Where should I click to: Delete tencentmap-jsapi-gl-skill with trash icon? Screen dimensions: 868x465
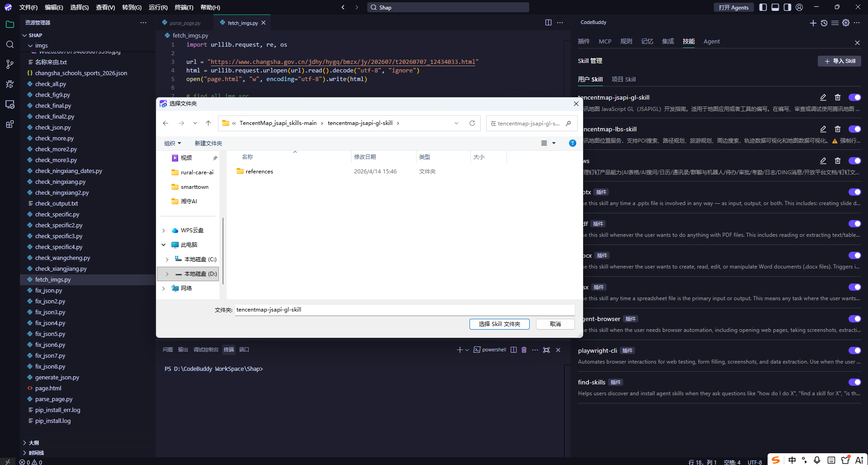coord(838,97)
